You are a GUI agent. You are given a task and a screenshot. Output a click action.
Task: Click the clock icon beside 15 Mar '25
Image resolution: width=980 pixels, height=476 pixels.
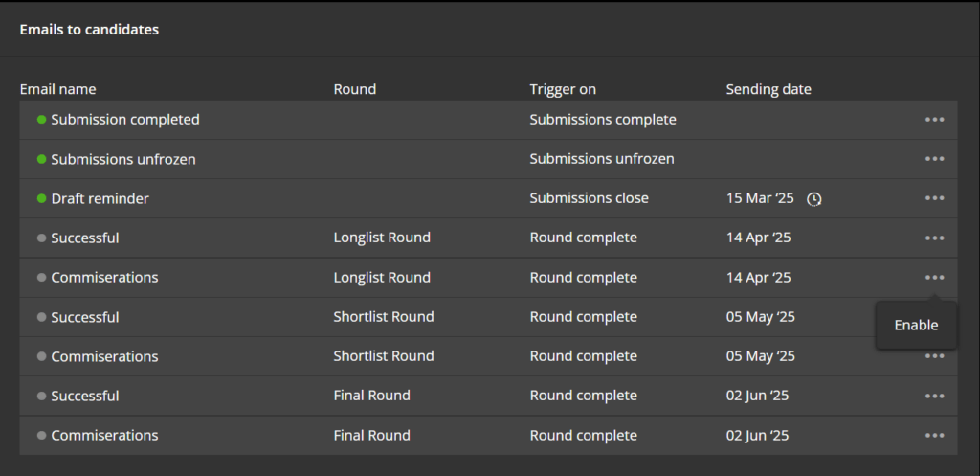[813, 199]
